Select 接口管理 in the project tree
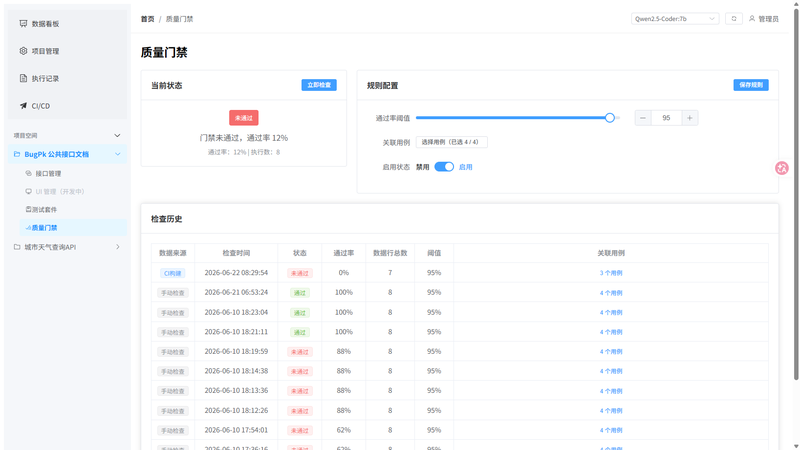This screenshot has width=800, height=450. 73,173
